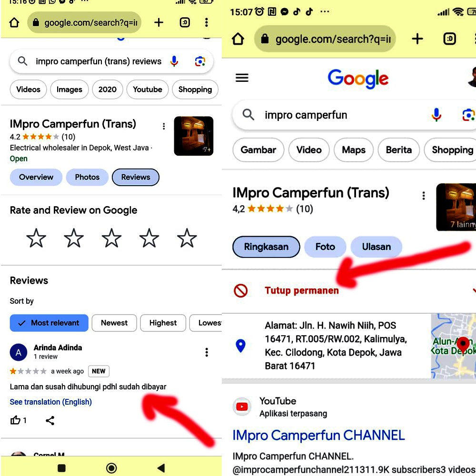The image size is (476, 476).
Task: Sort reviews by Newest
Action: click(114, 323)
